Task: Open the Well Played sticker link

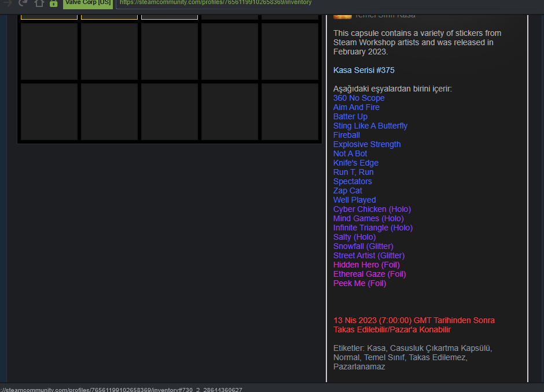Action: click(354, 200)
